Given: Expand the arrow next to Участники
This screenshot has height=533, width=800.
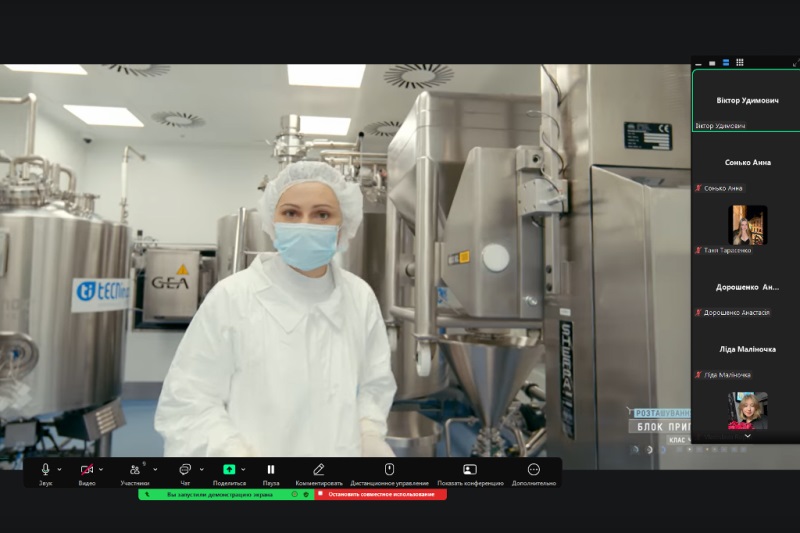Looking at the screenshot, I should click(x=155, y=470).
